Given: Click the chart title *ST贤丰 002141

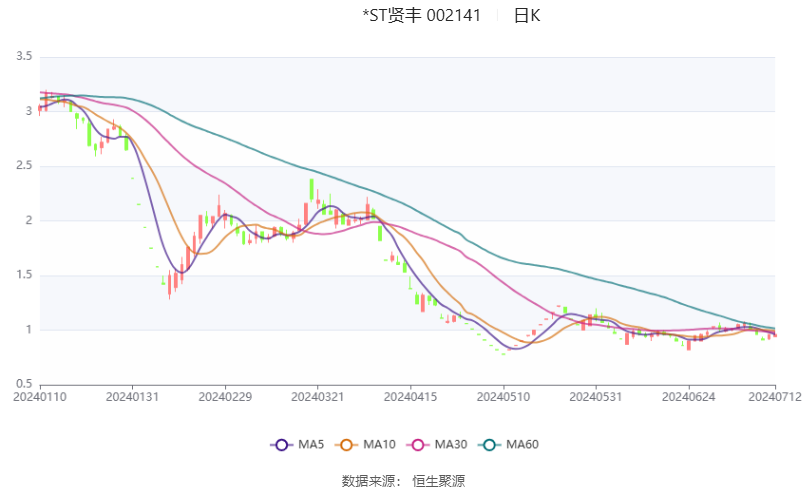Looking at the screenshot, I should pyautogui.click(x=422, y=15).
